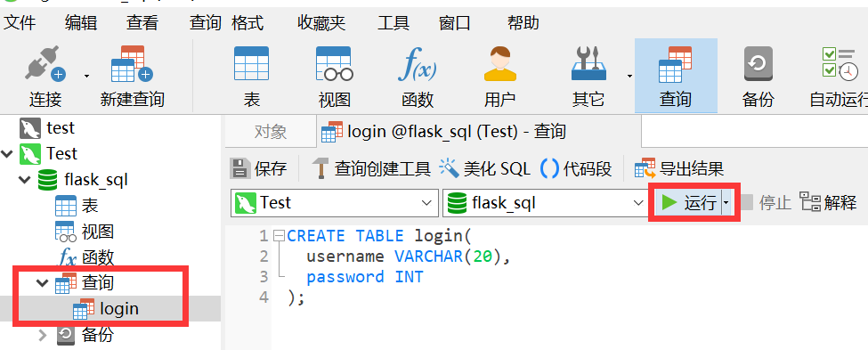This screenshot has width=868, height=350.
Task: Open the 窗口 menu
Action: point(455,22)
